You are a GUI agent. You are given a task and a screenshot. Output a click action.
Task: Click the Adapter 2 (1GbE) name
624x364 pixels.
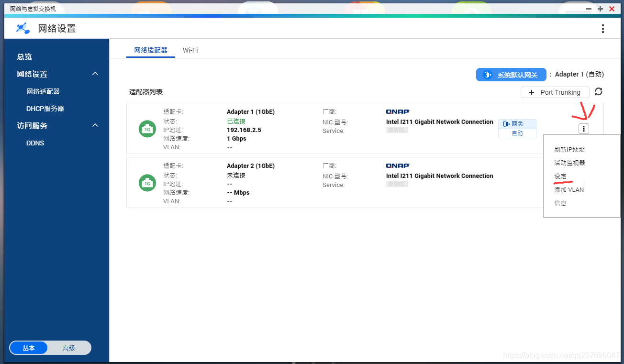coord(251,166)
